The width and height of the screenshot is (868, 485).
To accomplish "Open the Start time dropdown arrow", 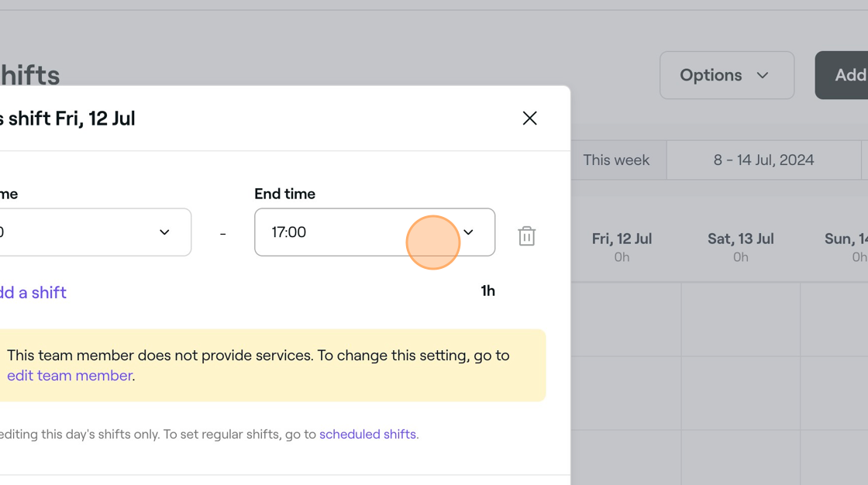I will click(164, 232).
